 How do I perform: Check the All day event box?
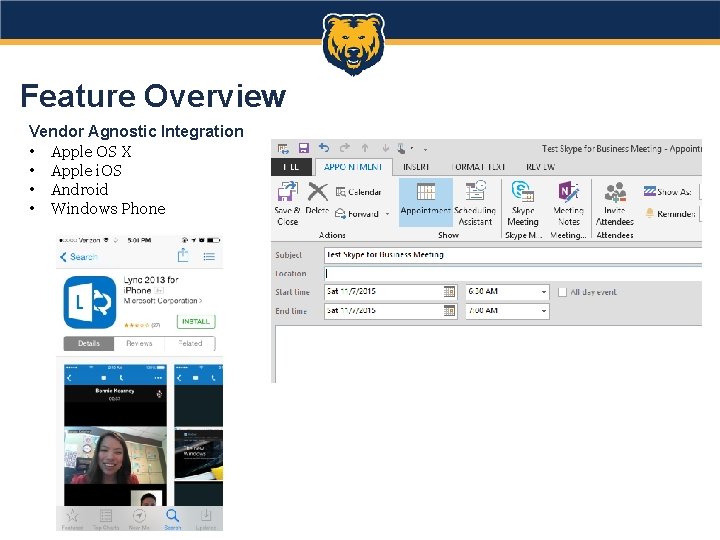click(x=562, y=292)
